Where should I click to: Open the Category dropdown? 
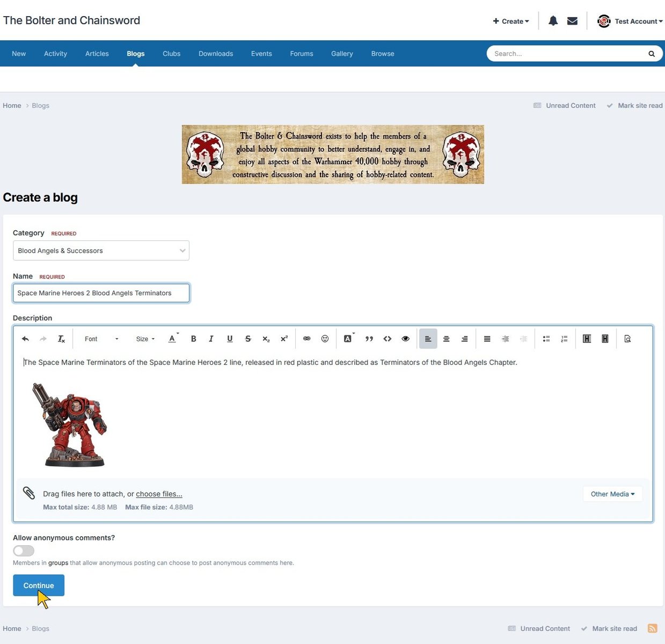(101, 251)
